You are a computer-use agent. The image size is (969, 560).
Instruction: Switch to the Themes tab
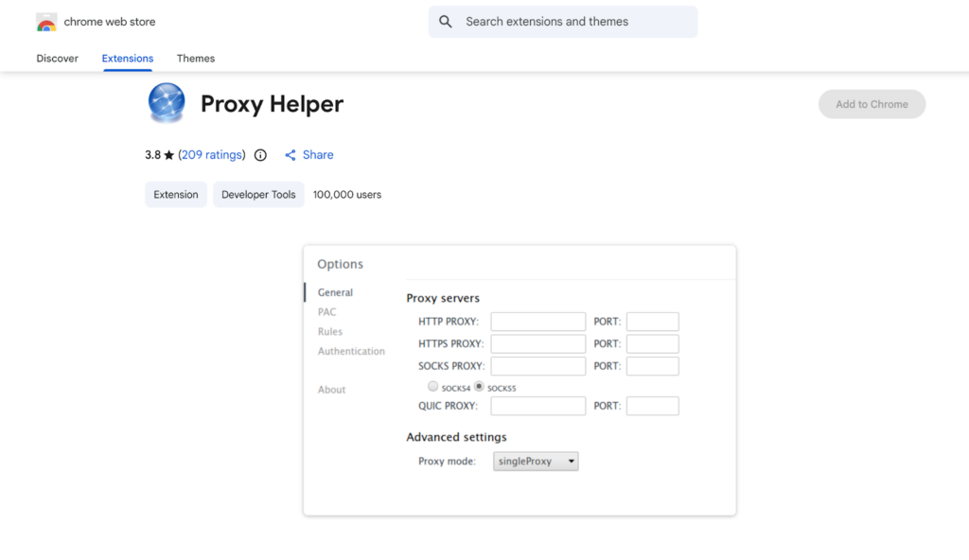pyautogui.click(x=196, y=59)
